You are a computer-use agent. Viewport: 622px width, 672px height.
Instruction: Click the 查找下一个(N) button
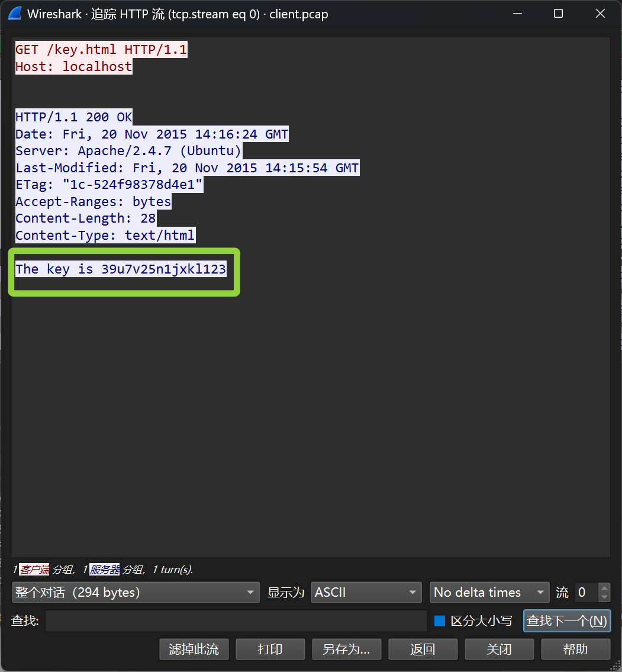(x=566, y=620)
